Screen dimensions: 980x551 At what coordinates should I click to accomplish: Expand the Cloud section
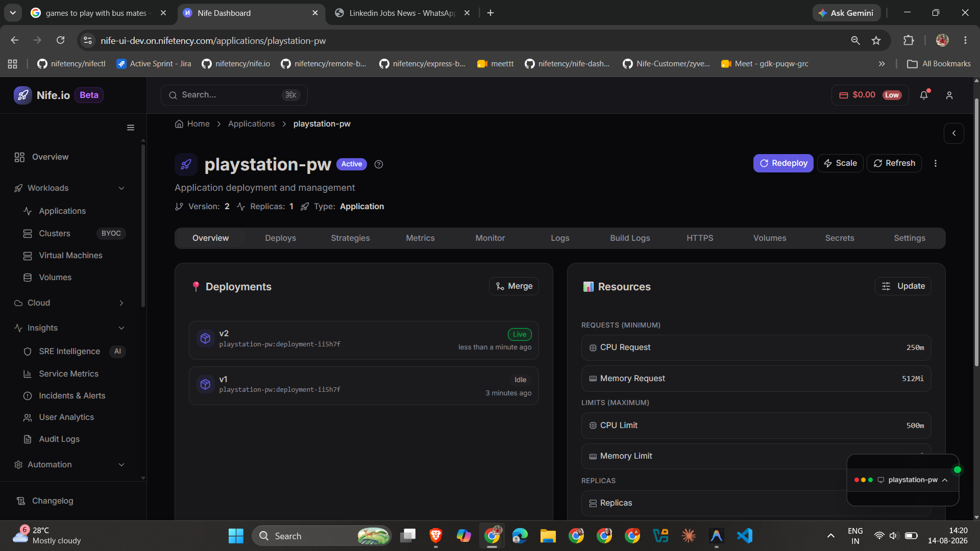(x=121, y=303)
